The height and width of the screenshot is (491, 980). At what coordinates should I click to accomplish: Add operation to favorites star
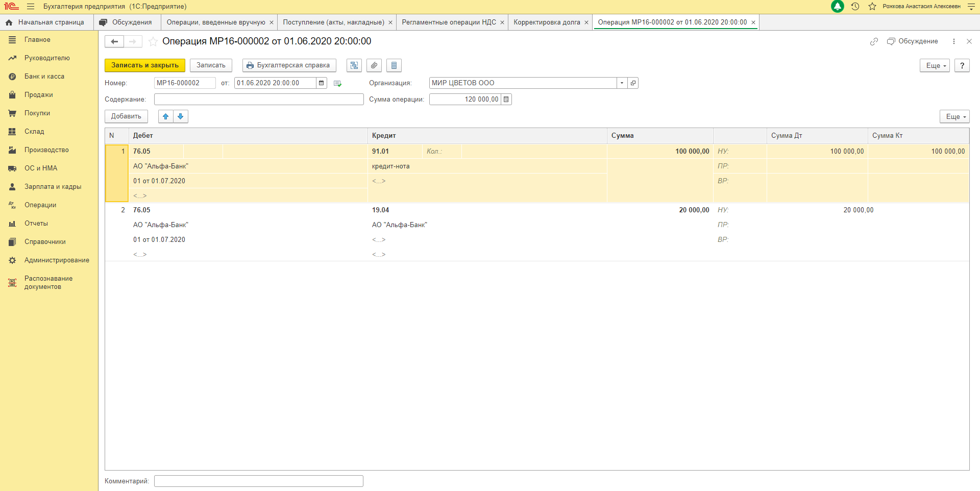[x=153, y=41]
